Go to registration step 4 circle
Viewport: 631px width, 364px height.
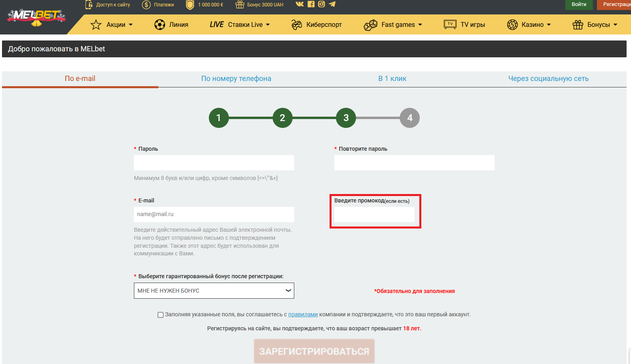coord(410,118)
